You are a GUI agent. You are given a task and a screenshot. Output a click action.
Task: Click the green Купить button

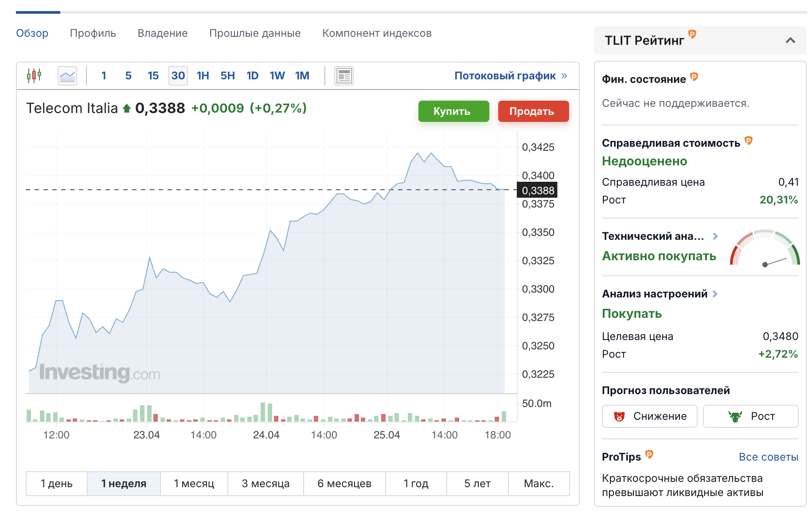pos(453,111)
